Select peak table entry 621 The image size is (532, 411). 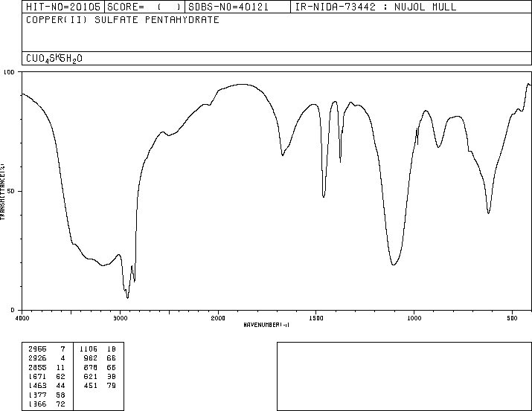(x=91, y=376)
